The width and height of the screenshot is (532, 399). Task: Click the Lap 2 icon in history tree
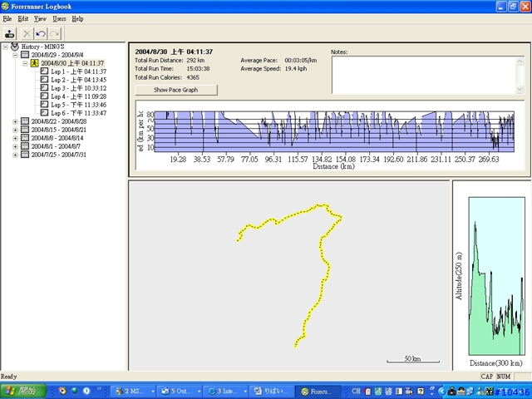coord(44,80)
